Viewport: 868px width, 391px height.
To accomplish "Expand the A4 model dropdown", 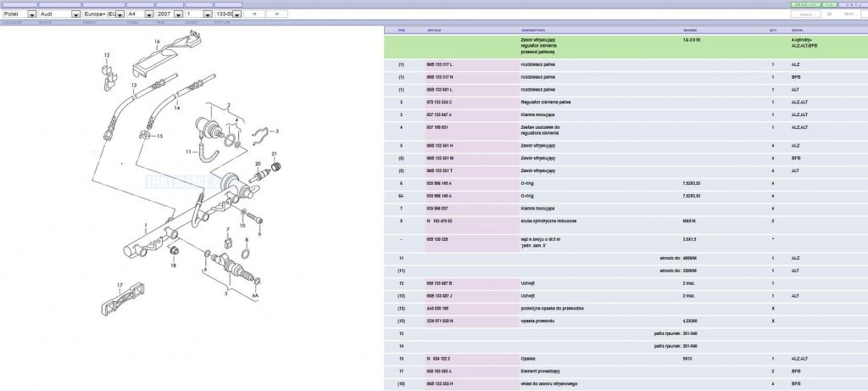I will click(149, 14).
